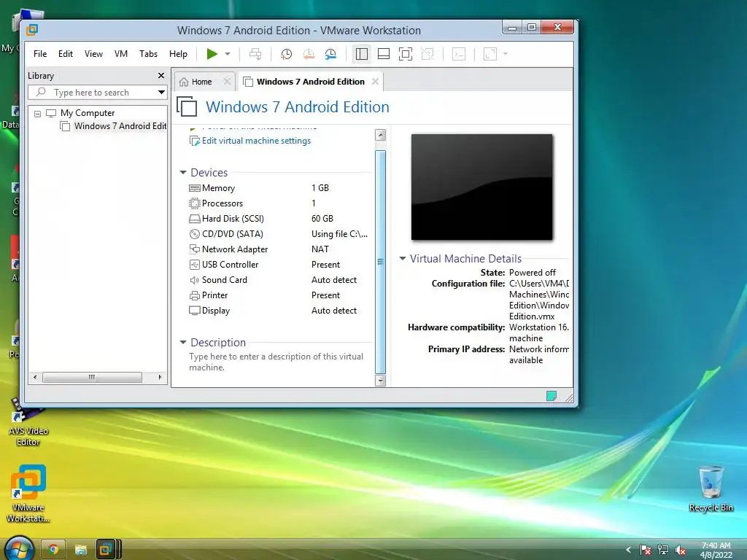Open Google Chrome from the taskbar
This screenshot has height=560, width=747.
click(x=53, y=550)
